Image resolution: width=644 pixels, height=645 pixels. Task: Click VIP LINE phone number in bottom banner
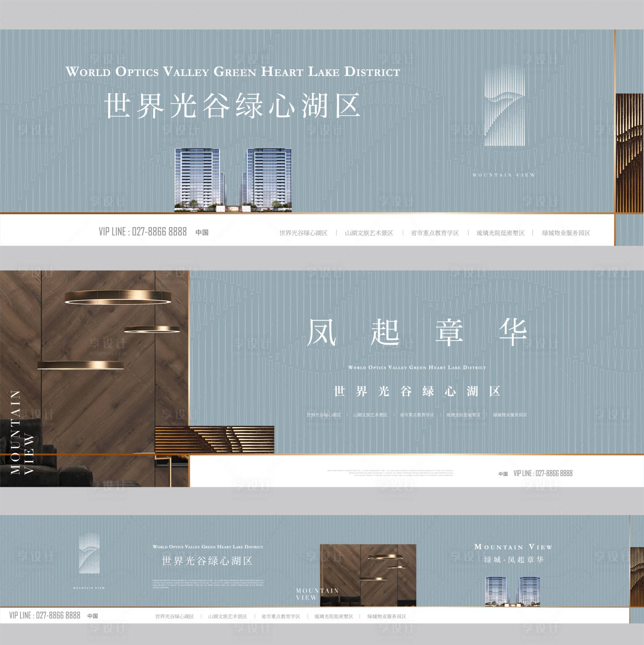45,615
